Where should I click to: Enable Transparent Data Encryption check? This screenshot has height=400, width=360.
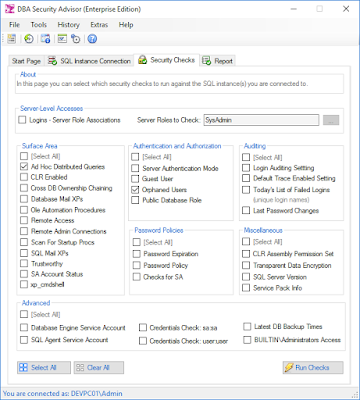click(246, 265)
